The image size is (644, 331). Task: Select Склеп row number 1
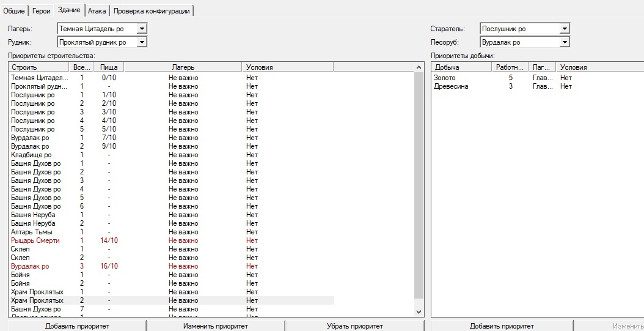[171, 249]
